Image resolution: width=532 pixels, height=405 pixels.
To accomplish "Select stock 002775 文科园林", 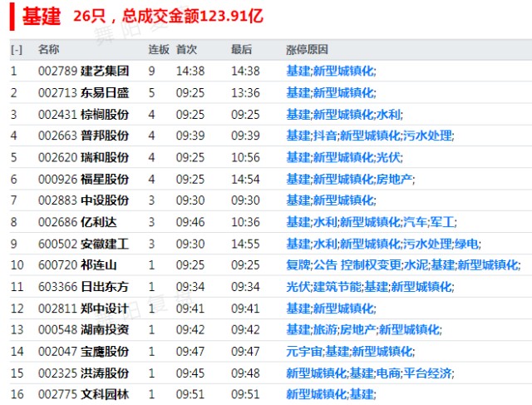I will [x=83, y=394].
